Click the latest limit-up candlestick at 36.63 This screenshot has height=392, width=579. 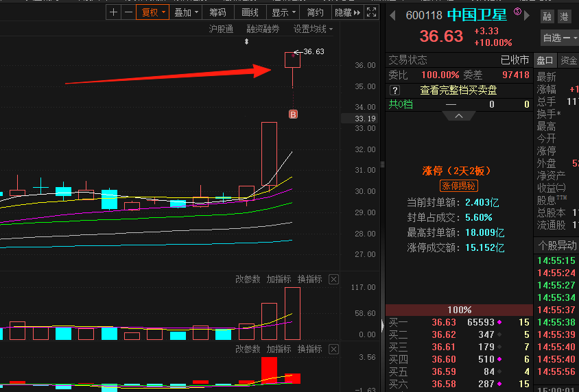click(x=292, y=60)
